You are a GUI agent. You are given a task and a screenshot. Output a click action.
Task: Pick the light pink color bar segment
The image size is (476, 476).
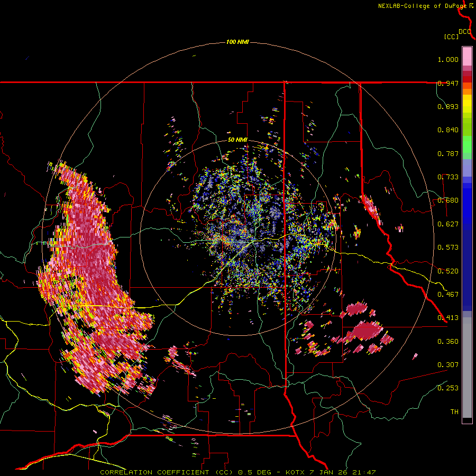click(x=467, y=57)
